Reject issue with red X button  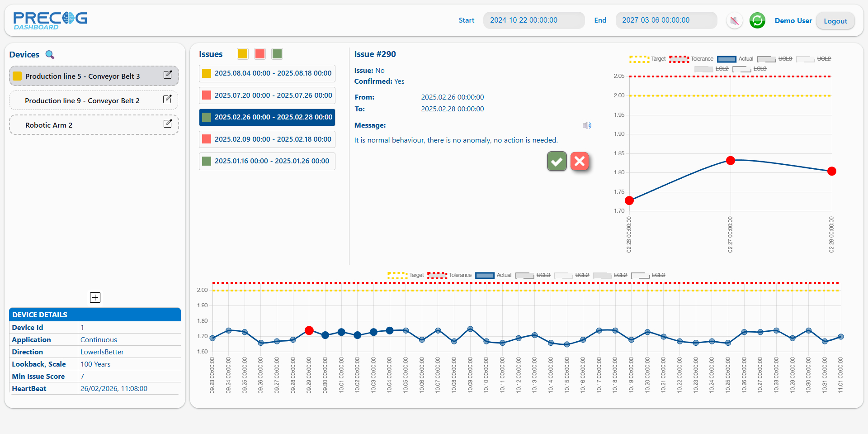(x=580, y=161)
